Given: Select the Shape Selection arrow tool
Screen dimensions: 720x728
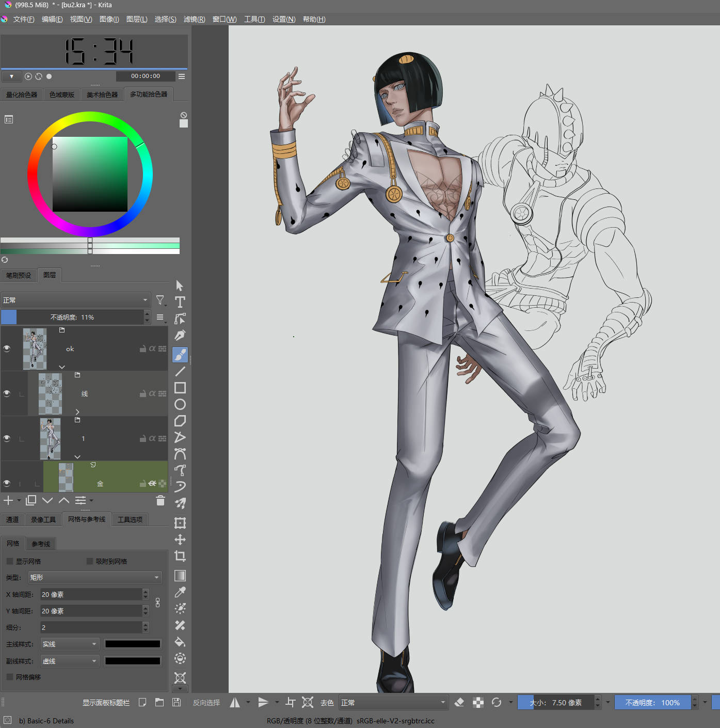Looking at the screenshot, I should (x=180, y=286).
